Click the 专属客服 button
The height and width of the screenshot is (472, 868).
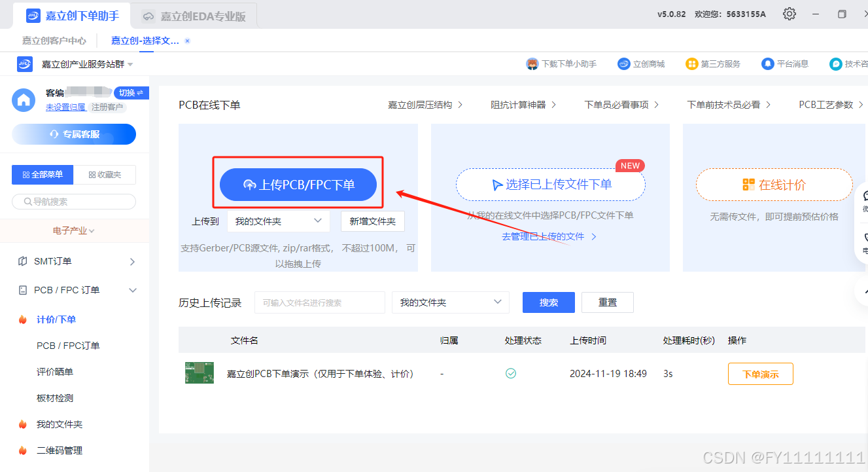coord(74,134)
